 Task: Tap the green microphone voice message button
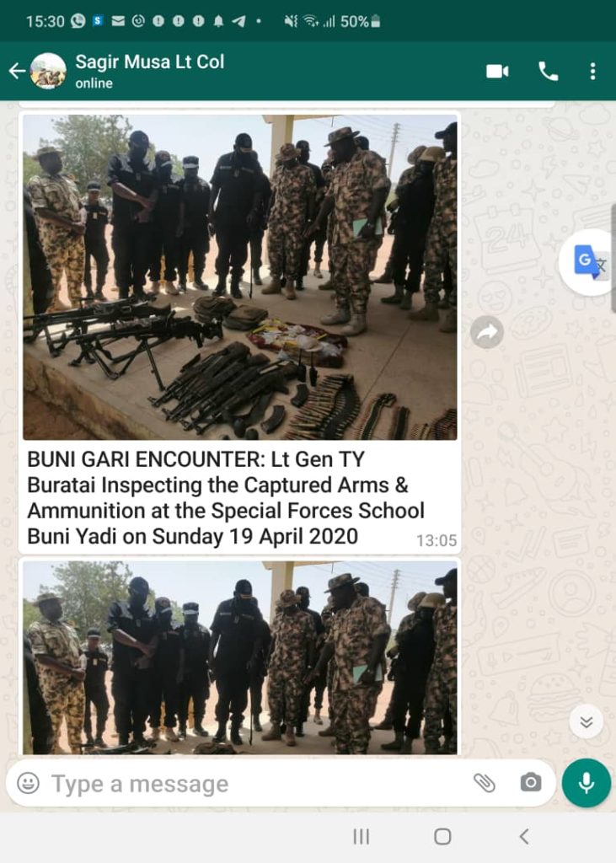pos(587,783)
